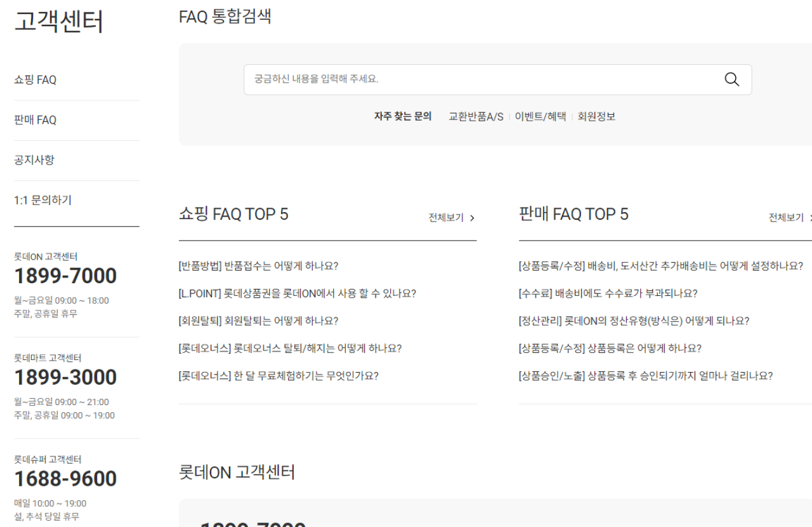Open FAQ 롯데오너스 탈퇴/해지는 어떻게 하나요?
Viewport: 812px width, 527px height.
tap(291, 348)
